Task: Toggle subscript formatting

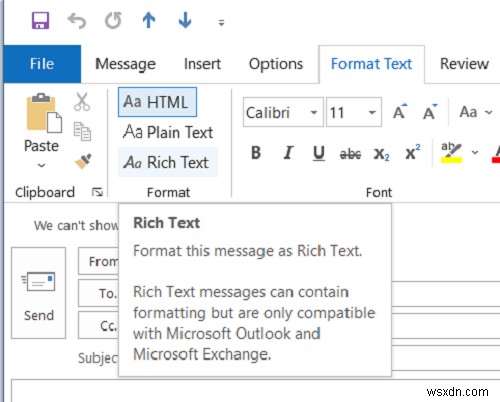Action: [381, 154]
